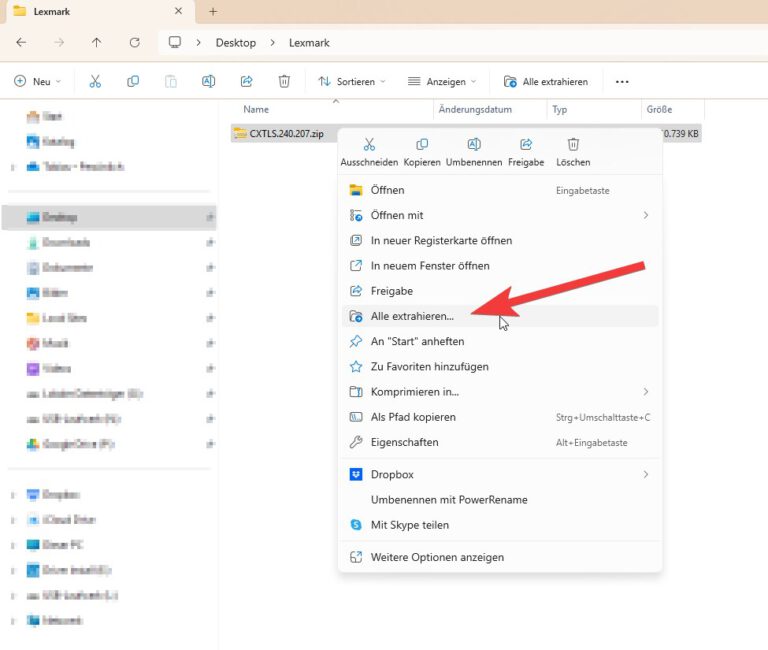Select Öffnen from context menu
The width and height of the screenshot is (768, 650).
click(500, 190)
